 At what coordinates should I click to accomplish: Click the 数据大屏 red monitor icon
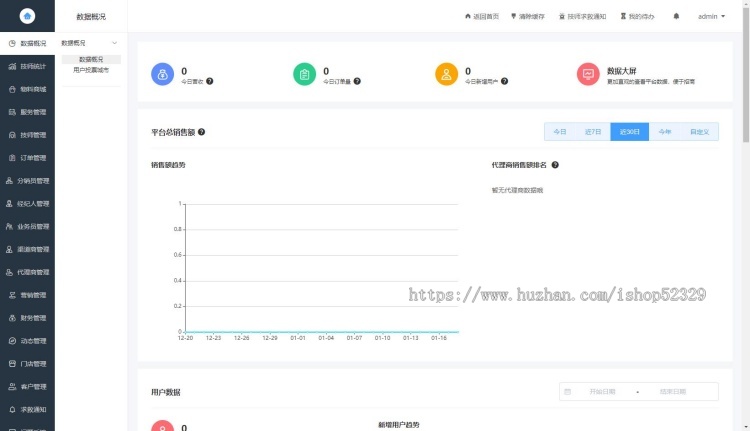pyautogui.click(x=589, y=75)
